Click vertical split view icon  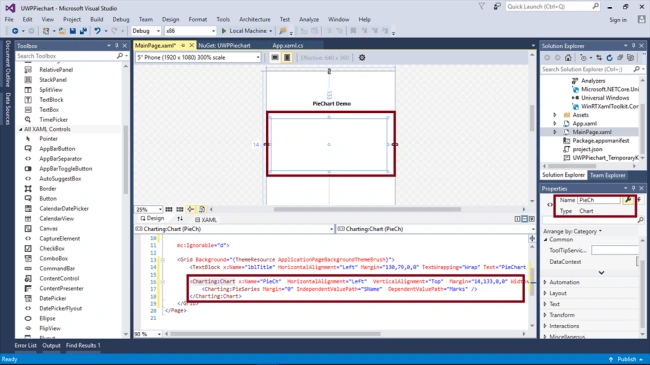coord(517,219)
